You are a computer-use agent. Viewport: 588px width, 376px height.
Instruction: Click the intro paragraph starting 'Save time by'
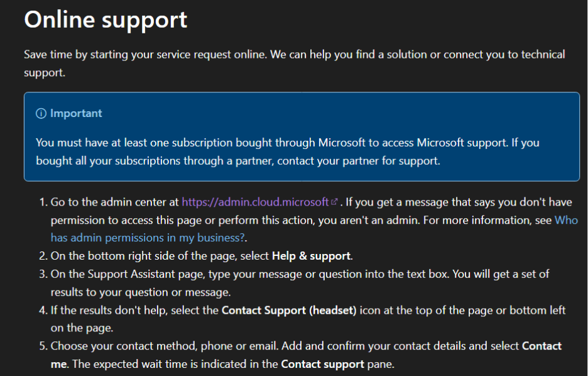coord(295,64)
